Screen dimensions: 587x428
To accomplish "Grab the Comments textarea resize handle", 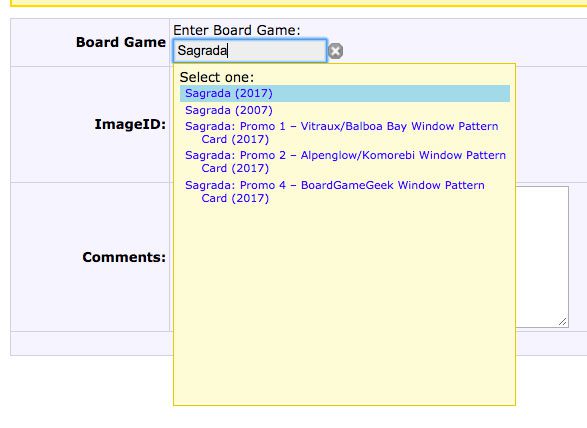I will [x=562, y=321].
